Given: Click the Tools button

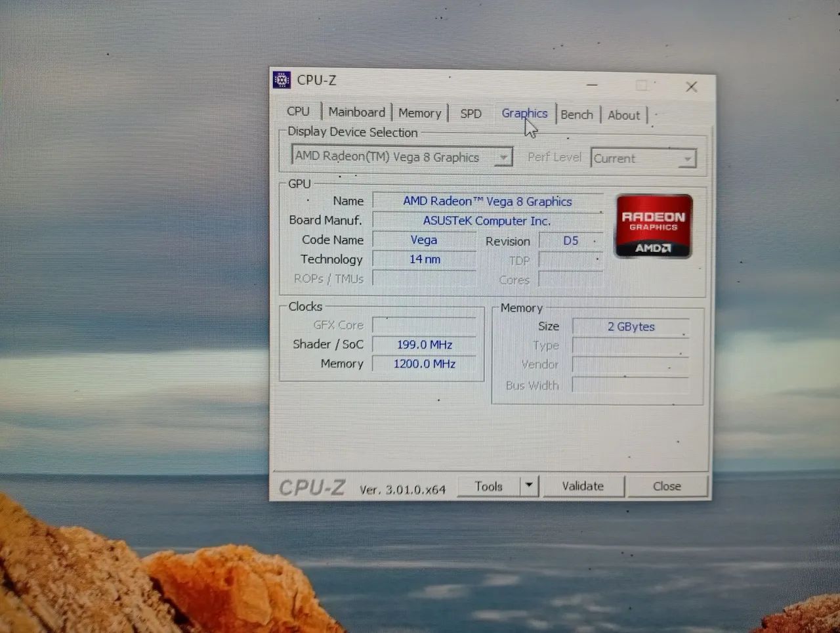Looking at the screenshot, I should (x=489, y=486).
